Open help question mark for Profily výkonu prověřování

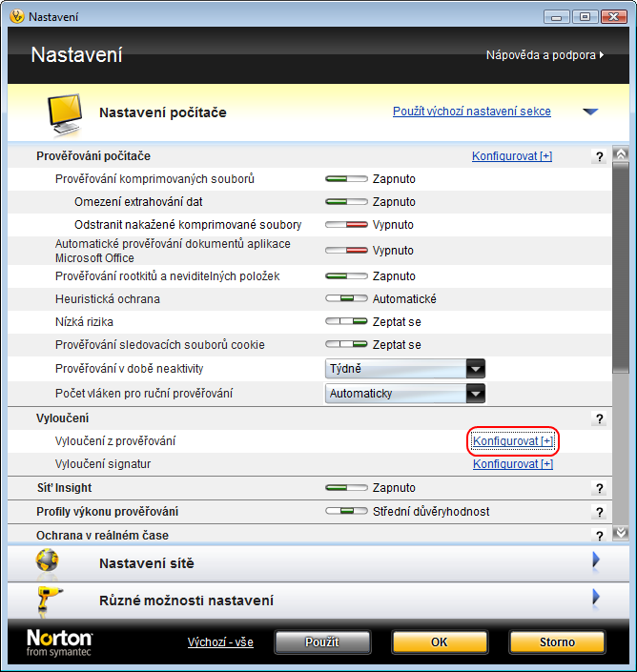point(599,512)
